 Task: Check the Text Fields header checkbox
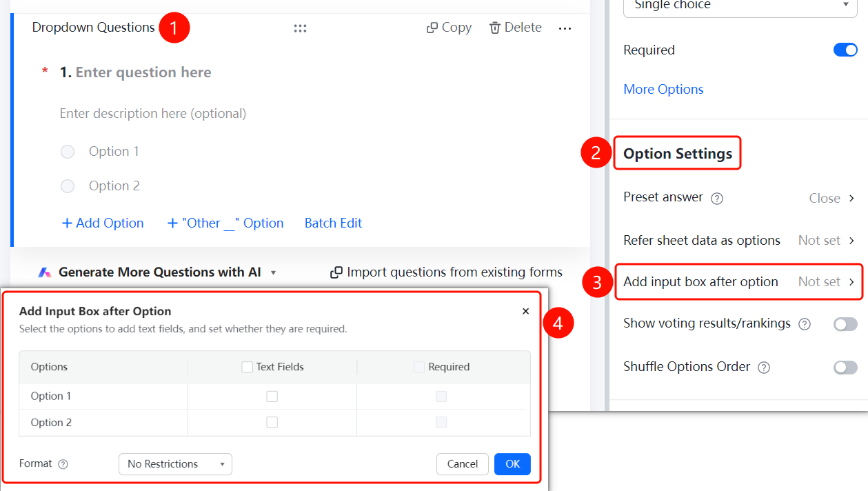click(247, 368)
